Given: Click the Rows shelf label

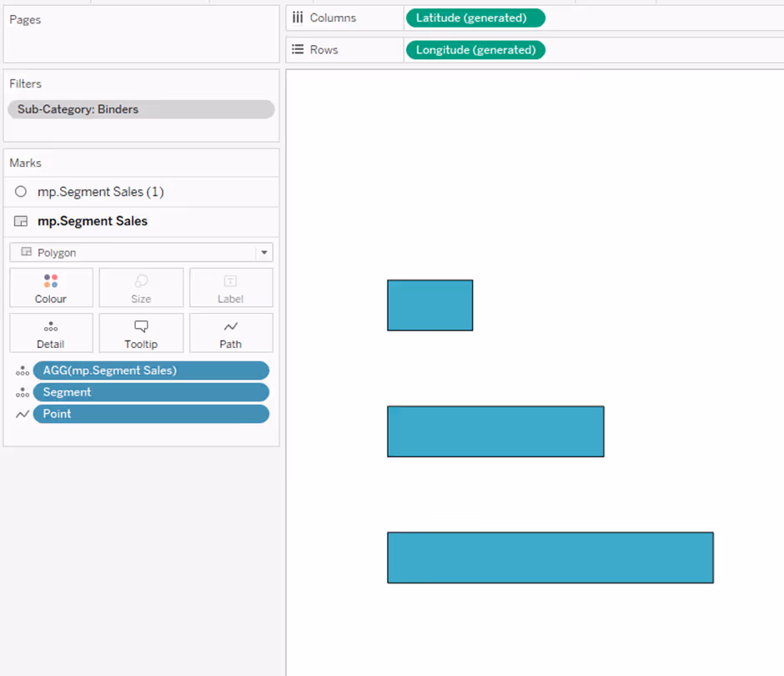Looking at the screenshot, I should (x=324, y=49).
